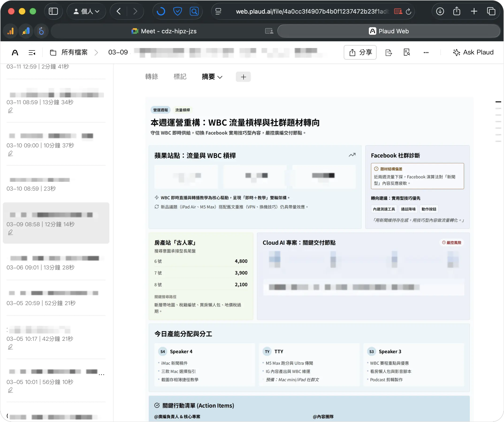Open the page reader menu icon in address bar
The height and width of the screenshot is (422, 504).
coord(218,11)
